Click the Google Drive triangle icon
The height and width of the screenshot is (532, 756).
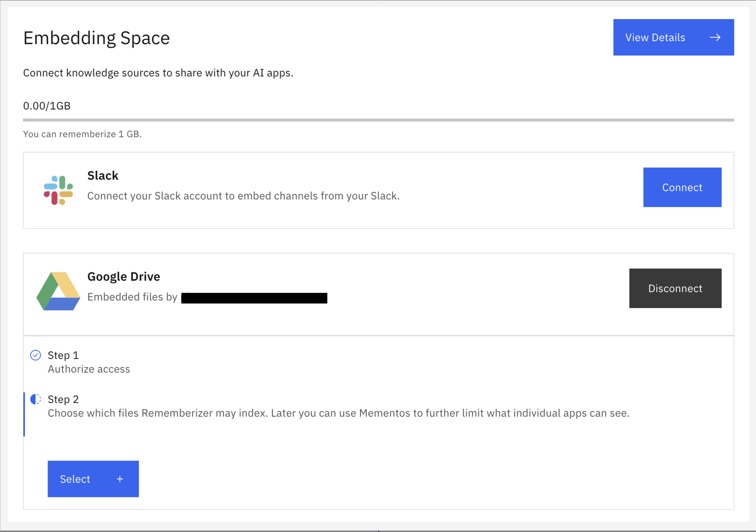coord(58,291)
